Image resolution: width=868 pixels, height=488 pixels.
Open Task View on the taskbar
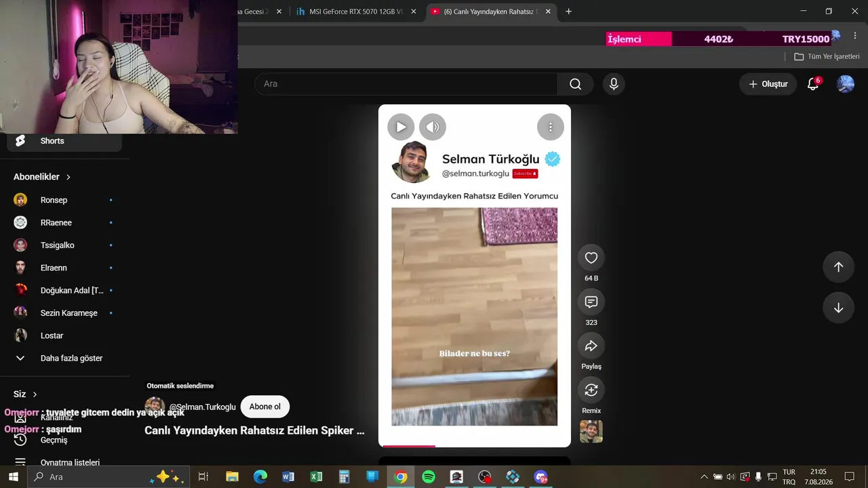click(203, 477)
